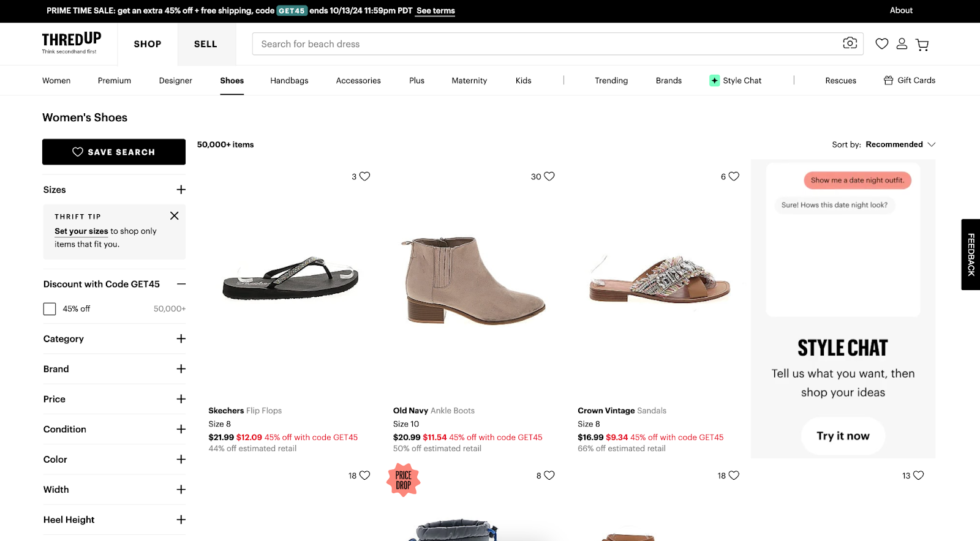Favorite the Old Navy Ankle Boots heart
This screenshot has width=980, height=541.
(549, 176)
